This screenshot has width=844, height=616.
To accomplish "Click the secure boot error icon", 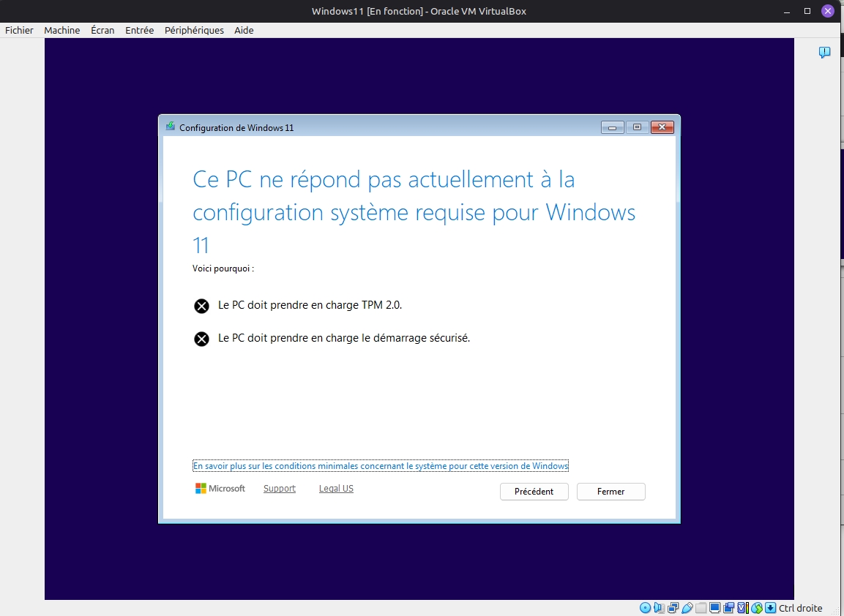I will point(201,339).
